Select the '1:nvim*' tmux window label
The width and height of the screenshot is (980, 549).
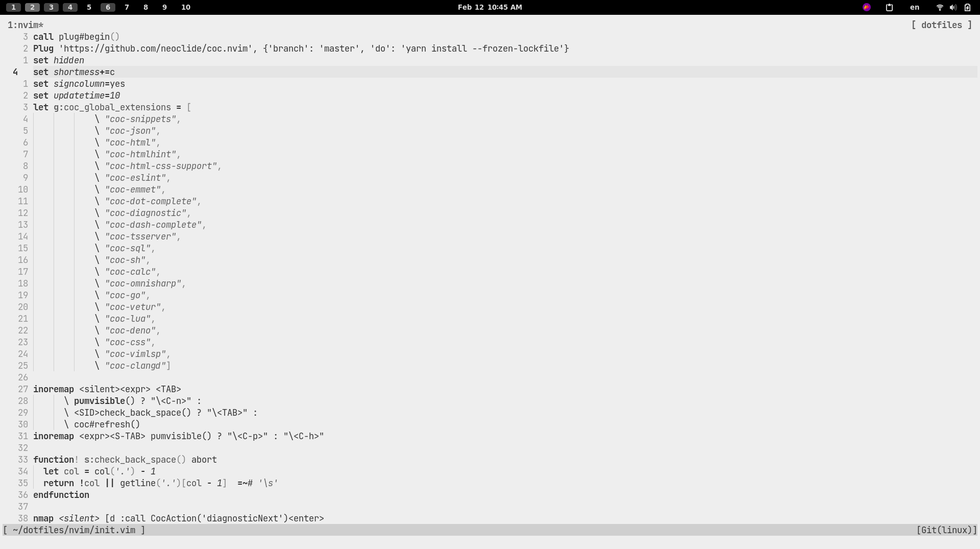pos(26,25)
